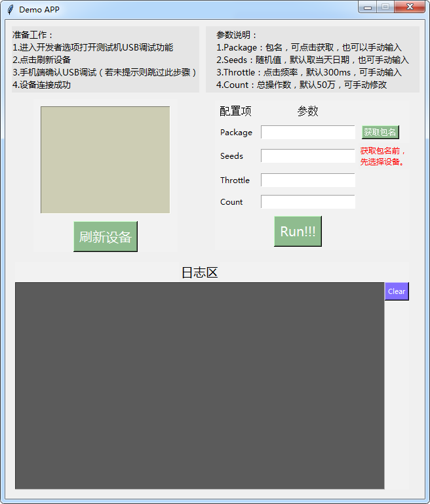Viewport: 430px width, 504px height.
Task: Click the feather icon in the title bar
Action: tap(10, 10)
